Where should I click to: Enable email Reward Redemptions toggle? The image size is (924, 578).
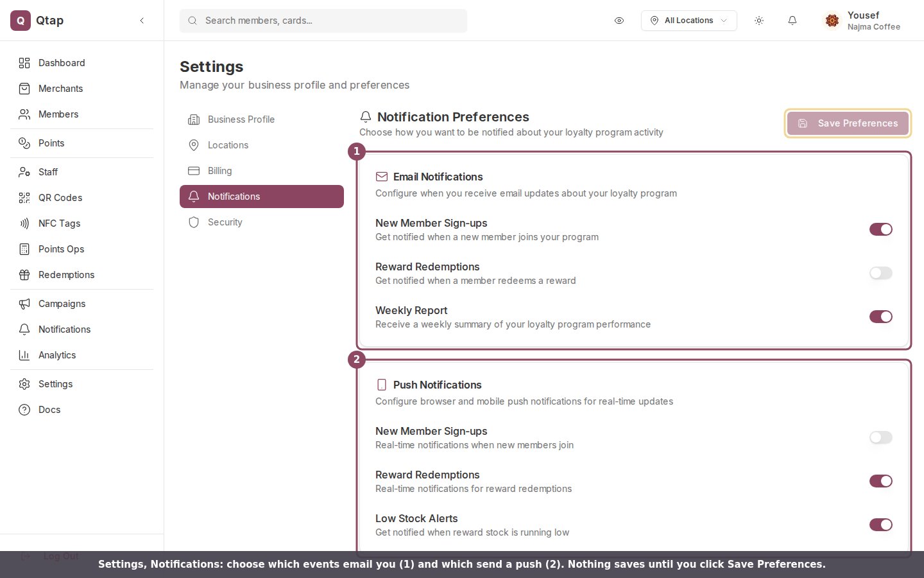click(880, 273)
